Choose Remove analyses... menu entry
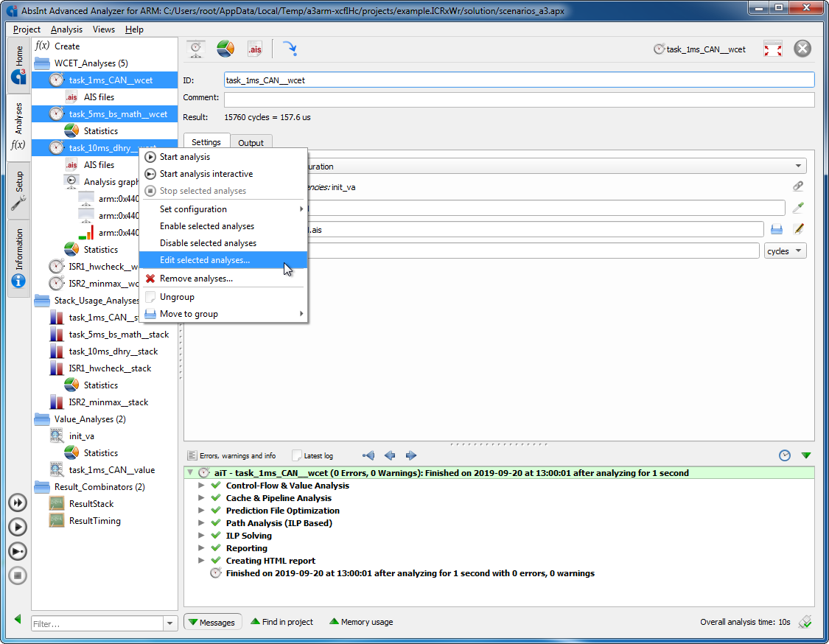This screenshot has height=644, width=829. point(223,279)
